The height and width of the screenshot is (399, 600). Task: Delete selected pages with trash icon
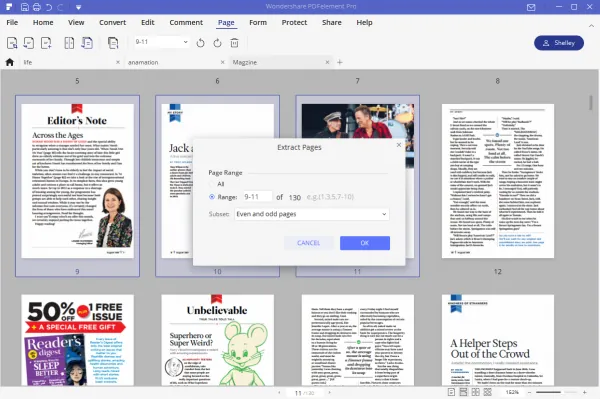235,43
